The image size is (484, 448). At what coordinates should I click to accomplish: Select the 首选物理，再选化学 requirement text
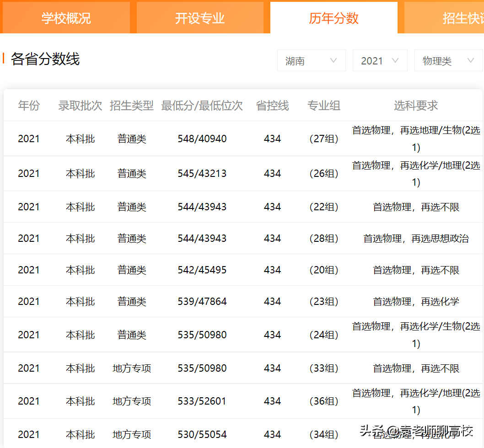click(x=415, y=301)
